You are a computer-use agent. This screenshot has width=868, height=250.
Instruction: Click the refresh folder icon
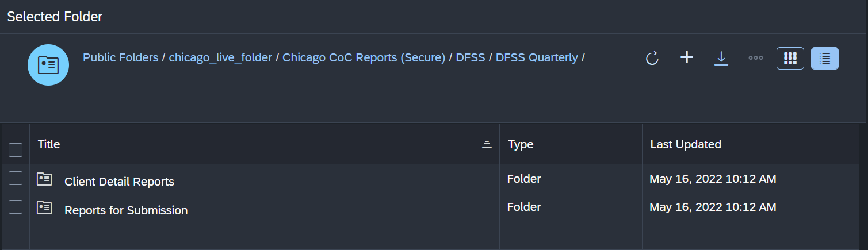(652, 58)
